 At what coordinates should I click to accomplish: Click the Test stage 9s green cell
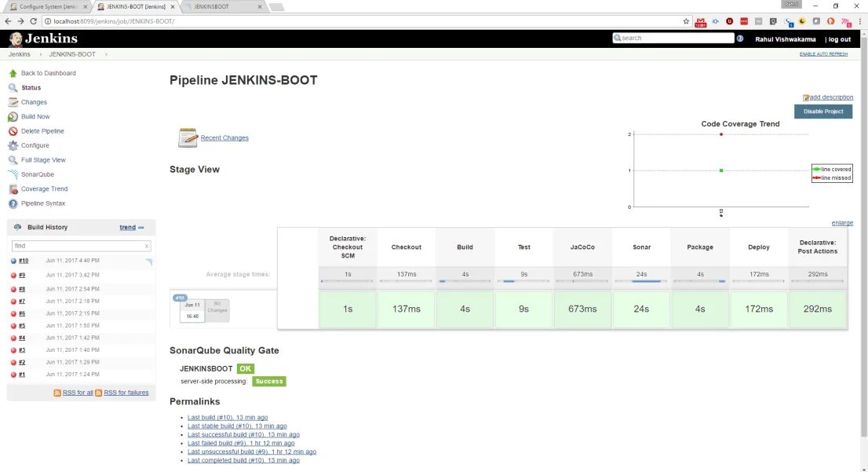pyautogui.click(x=523, y=309)
